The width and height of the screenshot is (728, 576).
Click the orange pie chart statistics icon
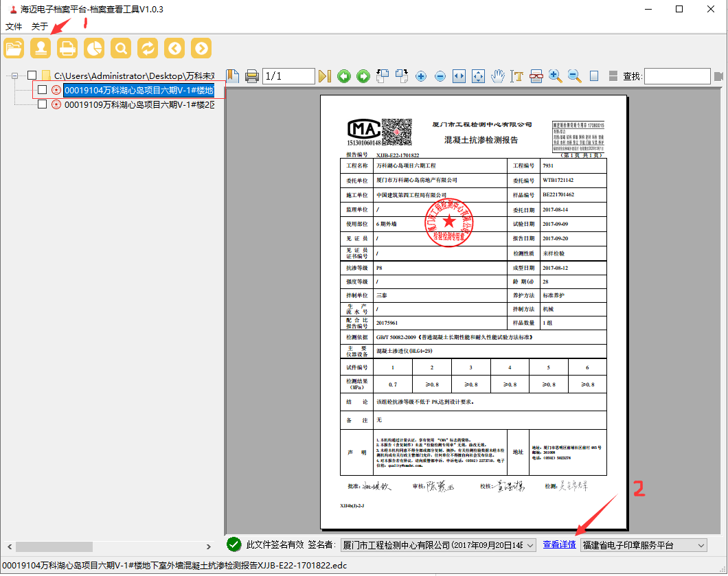94,48
